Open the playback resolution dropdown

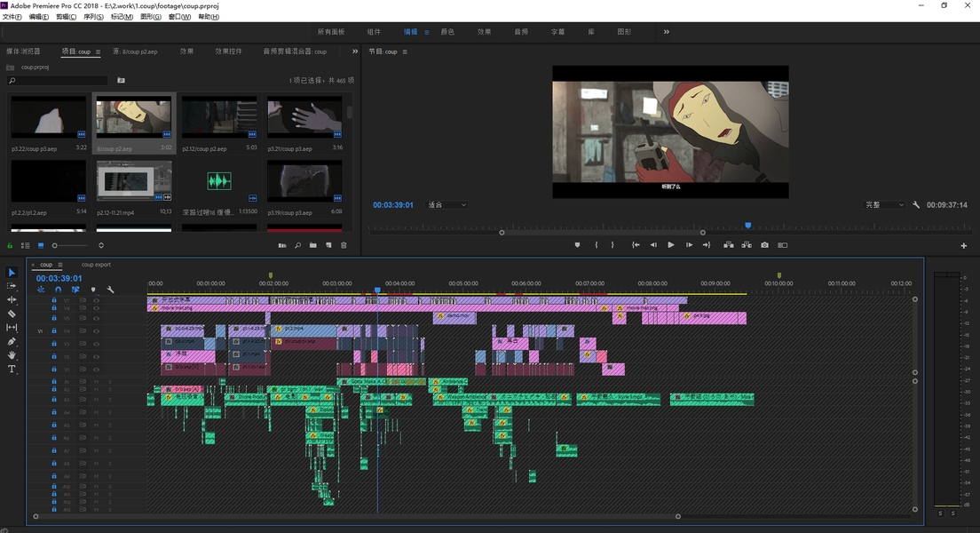(x=884, y=204)
